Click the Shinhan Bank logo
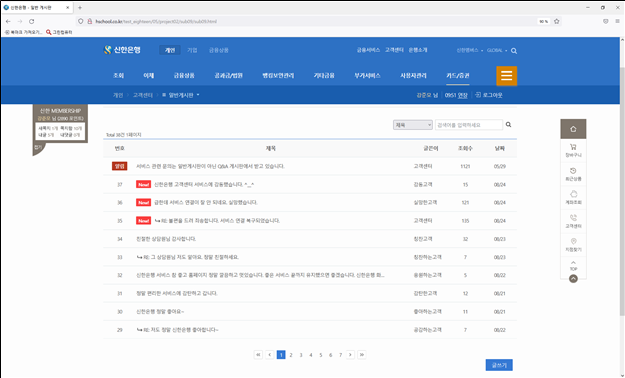 (122, 50)
